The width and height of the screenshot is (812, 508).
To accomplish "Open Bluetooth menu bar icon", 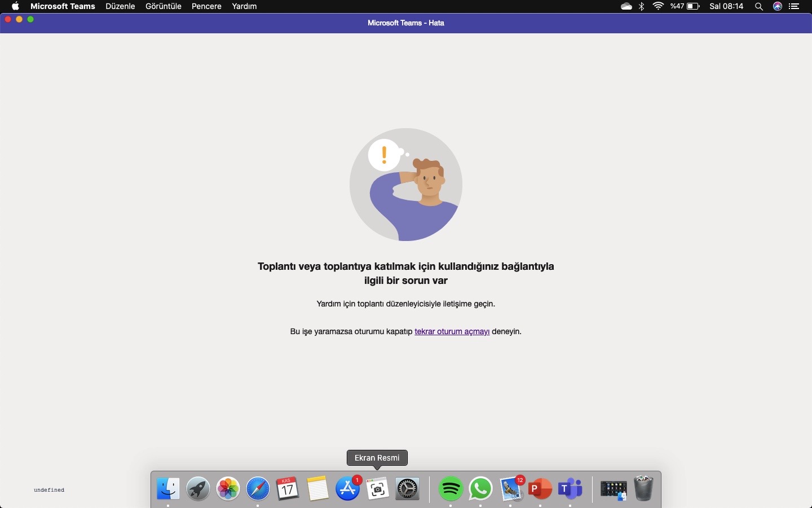I will coord(642,6).
